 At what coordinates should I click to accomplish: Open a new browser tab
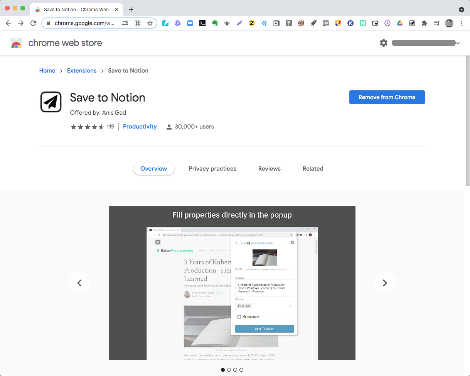(x=131, y=9)
